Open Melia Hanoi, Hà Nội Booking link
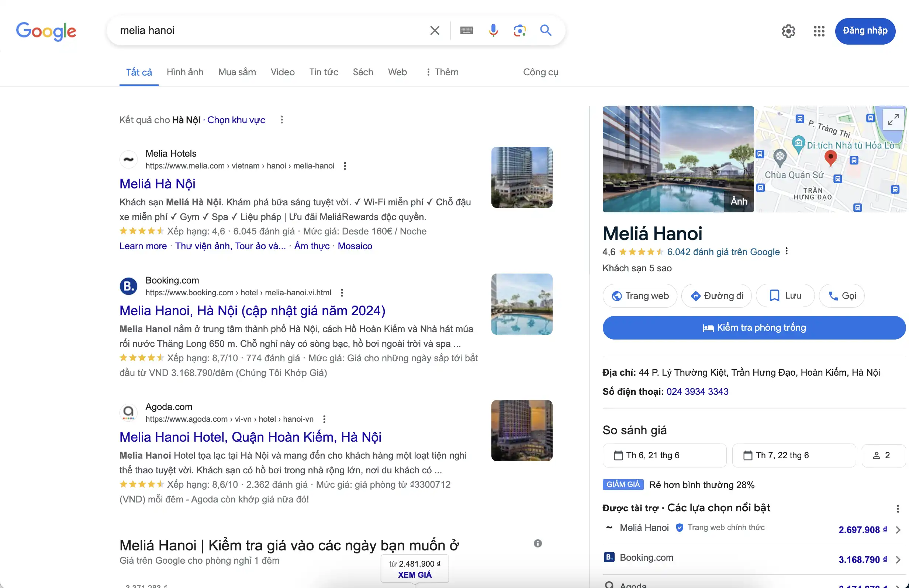The height and width of the screenshot is (588, 909). point(252,311)
